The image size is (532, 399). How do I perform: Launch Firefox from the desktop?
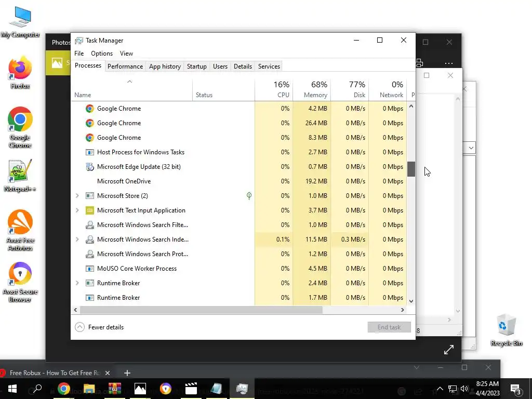click(x=20, y=73)
